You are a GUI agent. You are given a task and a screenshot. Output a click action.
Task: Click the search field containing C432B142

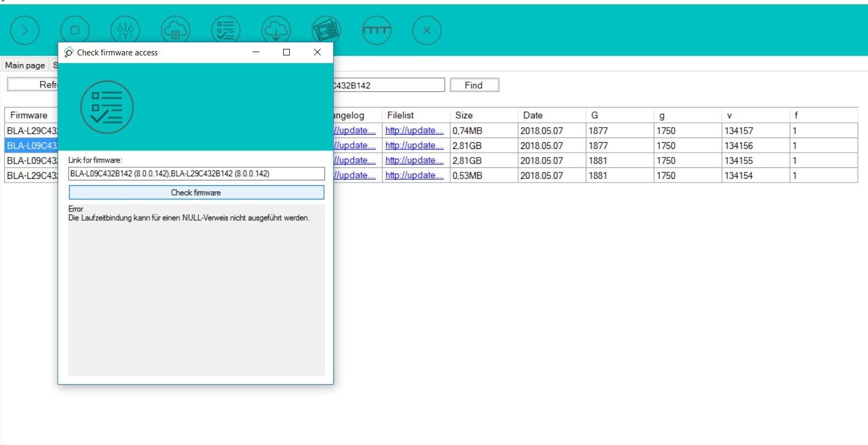(389, 85)
